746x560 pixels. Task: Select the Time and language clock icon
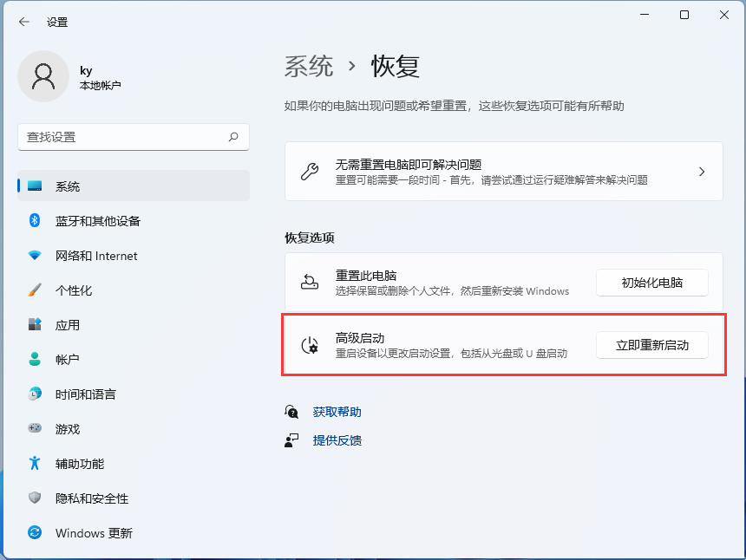coord(35,394)
